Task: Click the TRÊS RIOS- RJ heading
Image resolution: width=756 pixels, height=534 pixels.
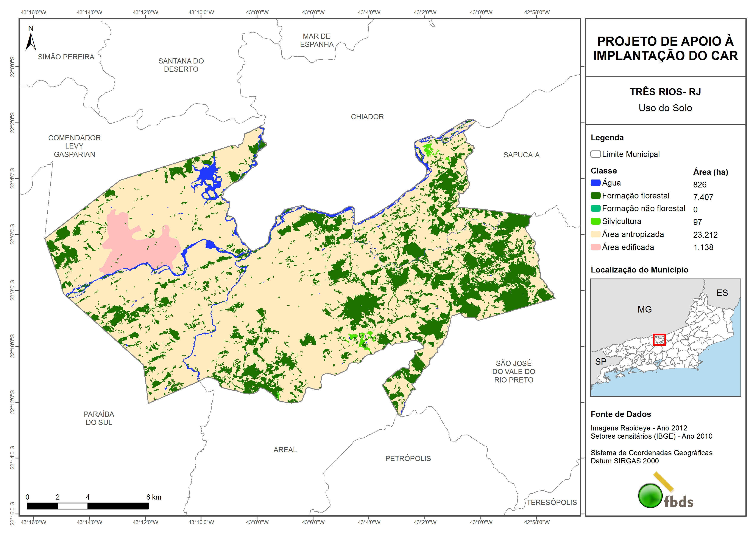Action: (665, 92)
